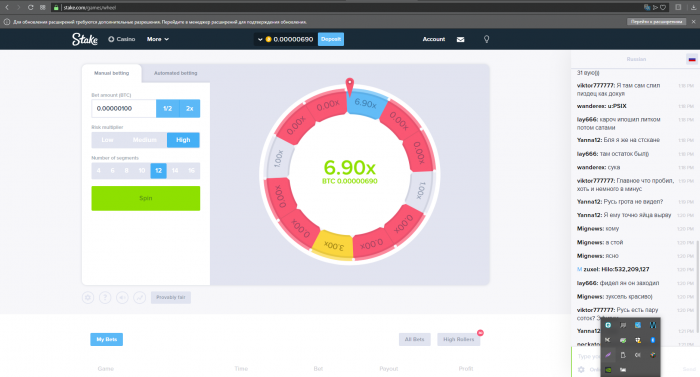Click the green checkmark drive tray icon
The height and width of the screenshot is (377, 700).
click(x=623, y=340)
